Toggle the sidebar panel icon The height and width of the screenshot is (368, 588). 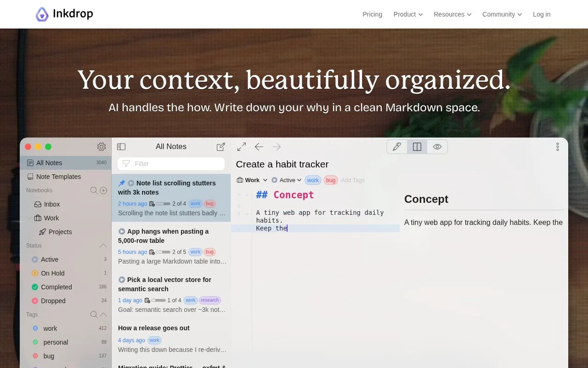pyautogui.click(x=121, y=147)
